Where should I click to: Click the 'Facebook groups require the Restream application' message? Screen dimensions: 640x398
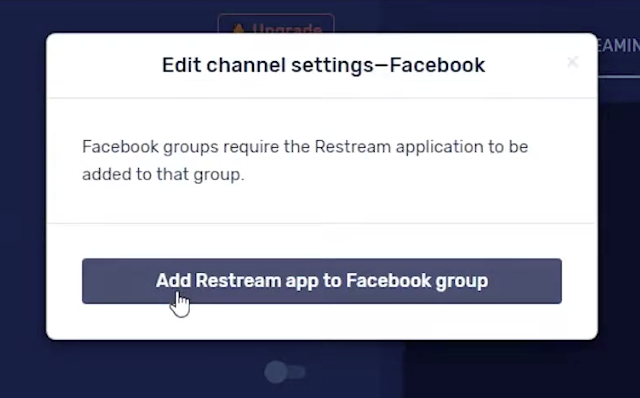(305, 160)
